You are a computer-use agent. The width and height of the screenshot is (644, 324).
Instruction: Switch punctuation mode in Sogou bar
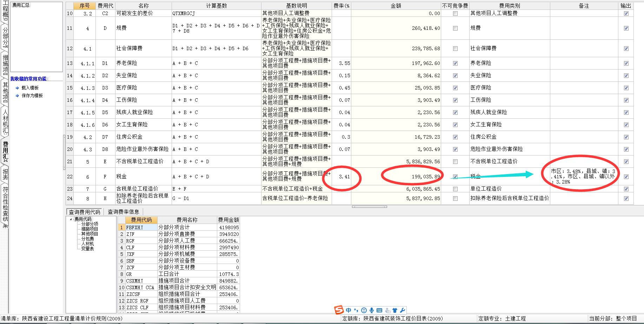(356, 310)
